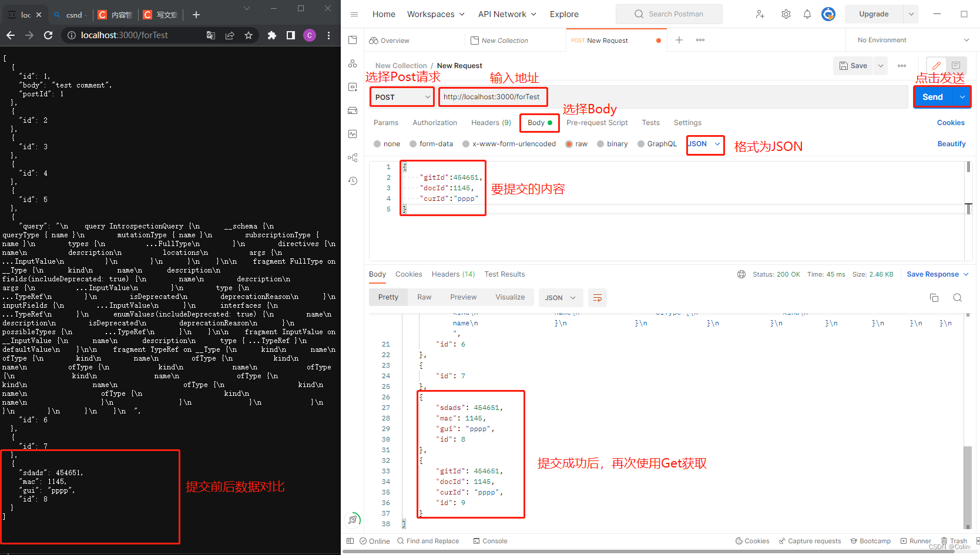Image resolution: width=980 pixels, height=555 pixels.
Task: Open the Environments panel icon
Action: 353,87
